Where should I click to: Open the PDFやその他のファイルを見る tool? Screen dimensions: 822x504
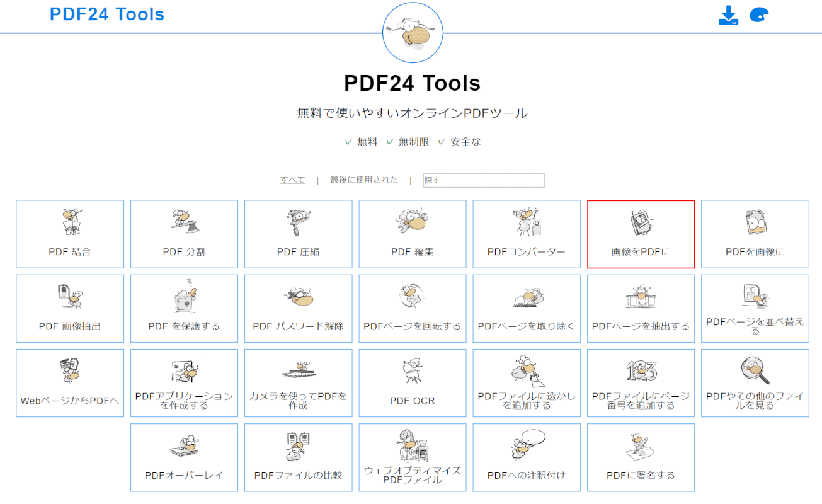tap(755, 383)
